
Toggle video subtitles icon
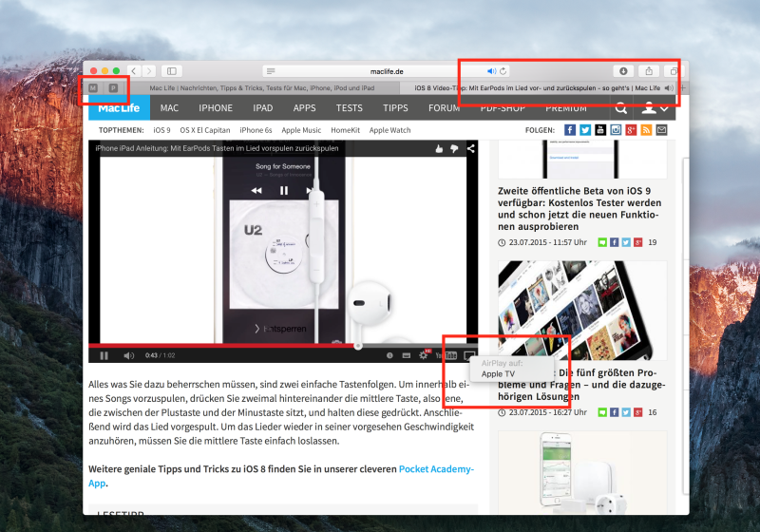[x=407, y=355]
